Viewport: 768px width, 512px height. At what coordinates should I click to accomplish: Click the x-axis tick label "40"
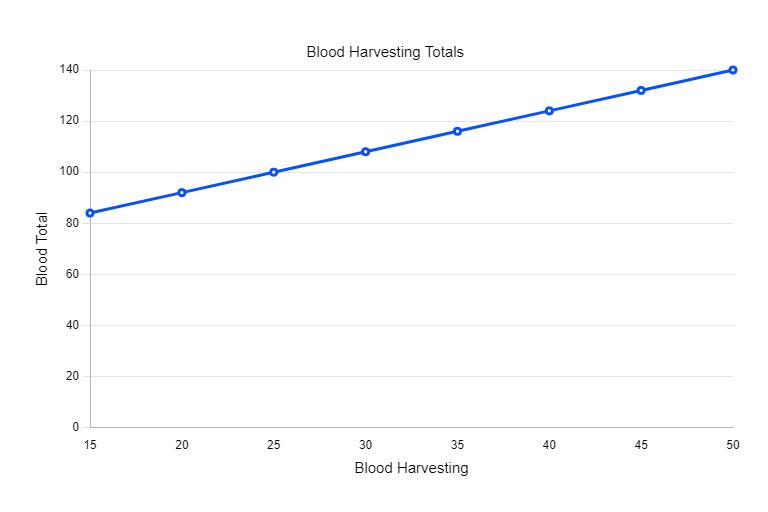coord(549,445)
